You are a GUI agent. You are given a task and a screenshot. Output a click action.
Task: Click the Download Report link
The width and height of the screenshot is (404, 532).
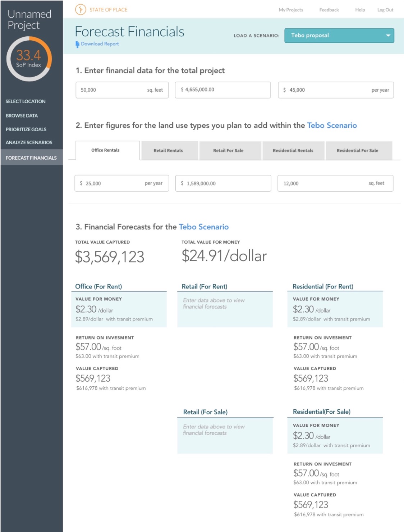point(100,44)
